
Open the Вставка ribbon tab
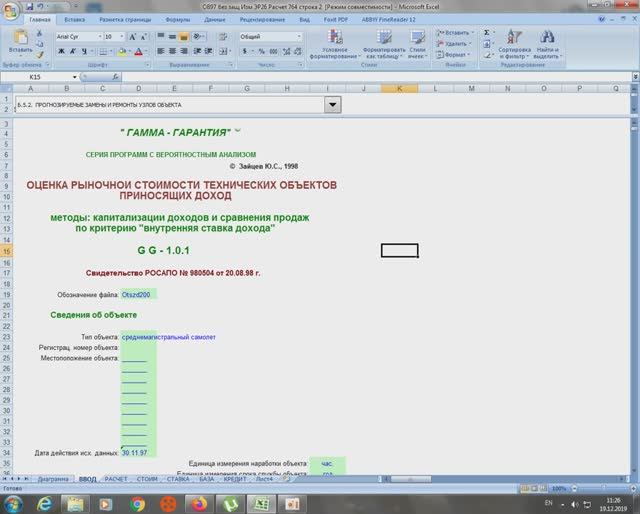point(75,20)
